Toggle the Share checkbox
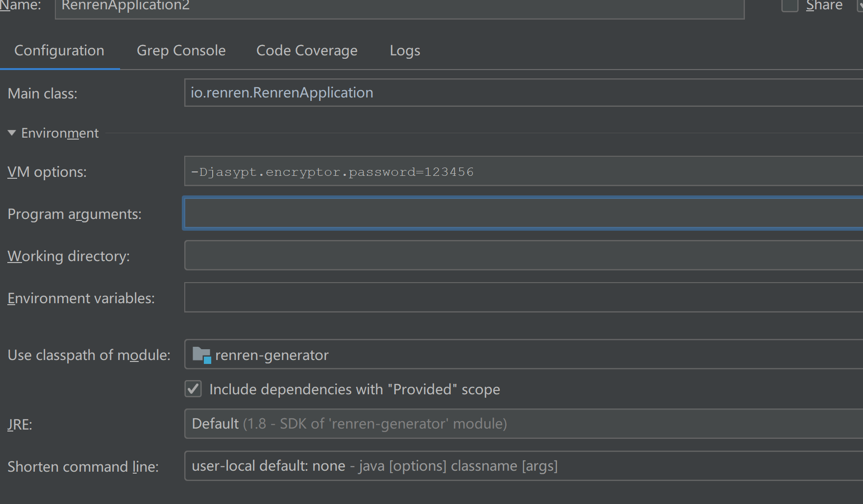The width and height of the screenshot is (863, 504). click(789, 5)
